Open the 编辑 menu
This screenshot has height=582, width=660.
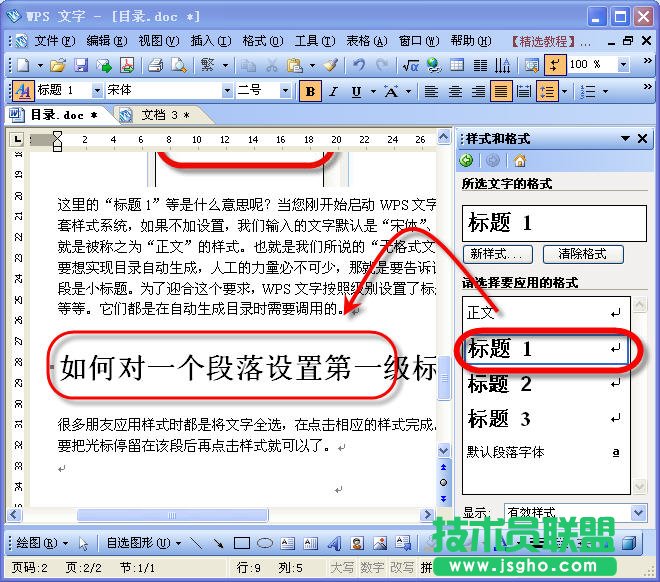coord(106,41)
